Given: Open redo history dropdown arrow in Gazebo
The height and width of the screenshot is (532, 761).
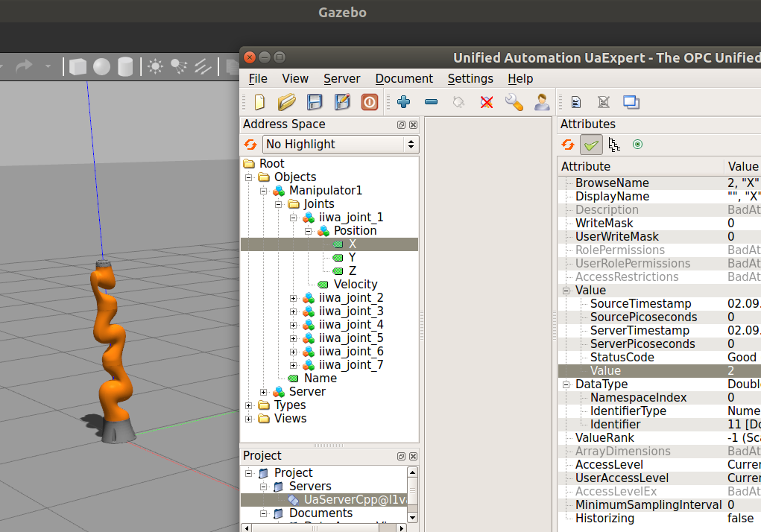Looking at the screenshot, I should coord(48,66).
